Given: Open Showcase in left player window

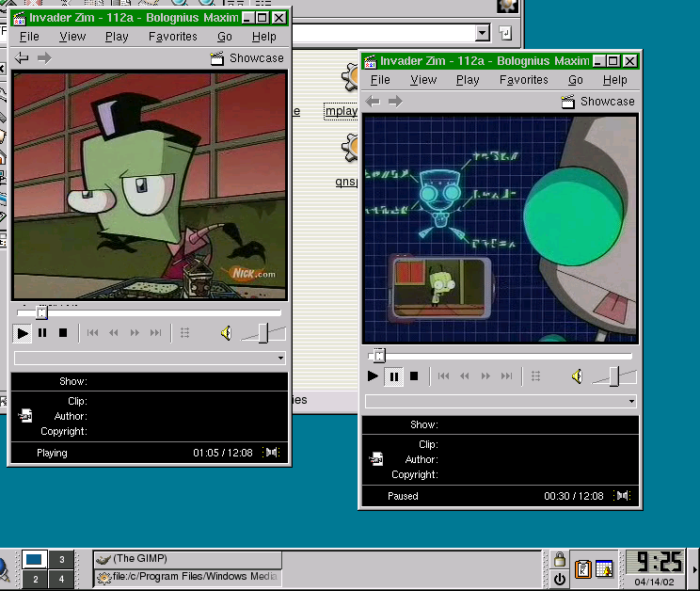Looking at the screenshot, I should tap(247, 58).
